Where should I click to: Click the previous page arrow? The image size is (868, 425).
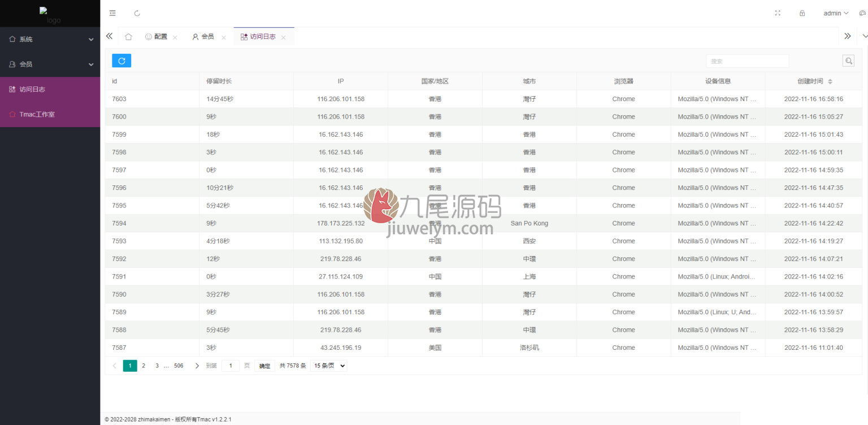point(114,366)
